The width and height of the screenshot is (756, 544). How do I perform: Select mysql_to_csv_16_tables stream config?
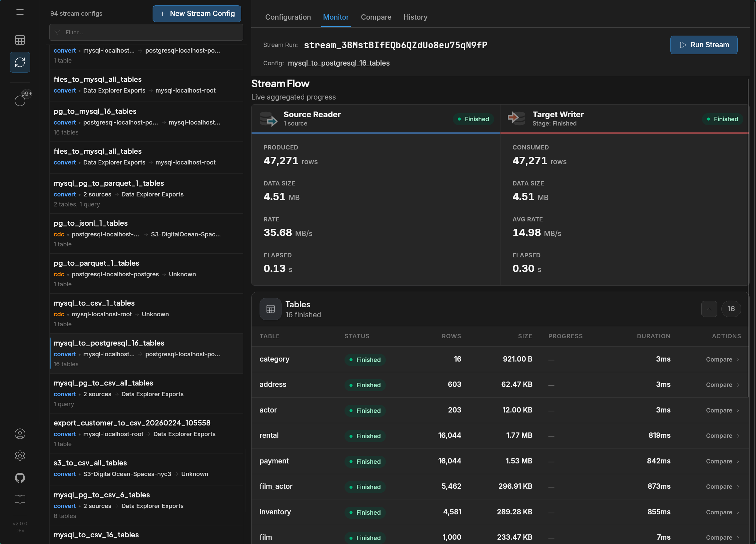point(146,535)
